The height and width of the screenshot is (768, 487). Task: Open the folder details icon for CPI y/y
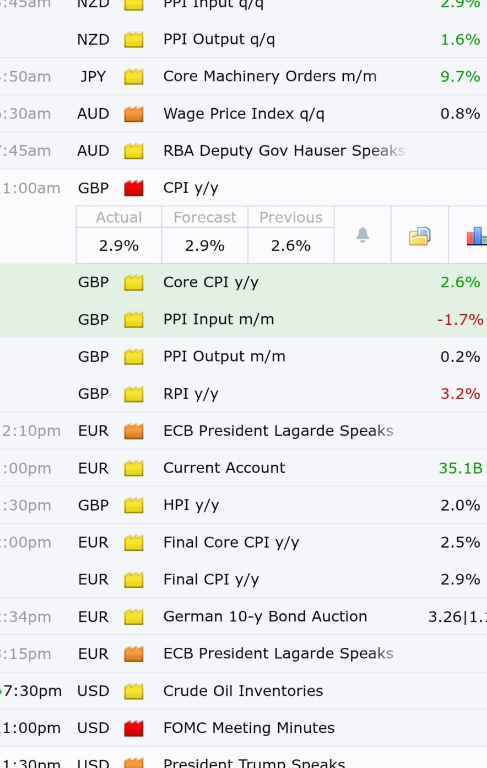pos(419,236)
